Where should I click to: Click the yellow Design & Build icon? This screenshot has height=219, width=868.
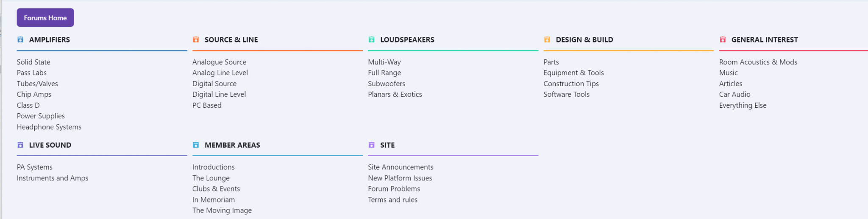tap(547, 39)
